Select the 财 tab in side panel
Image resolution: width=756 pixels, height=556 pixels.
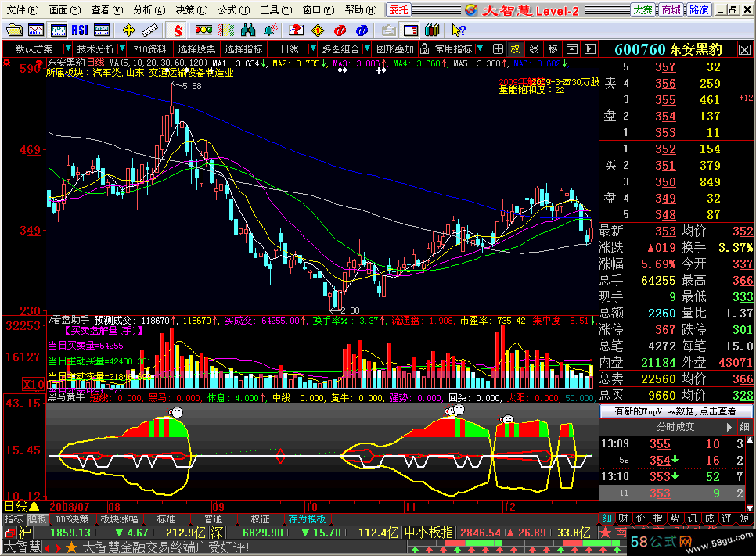[624, 518]
